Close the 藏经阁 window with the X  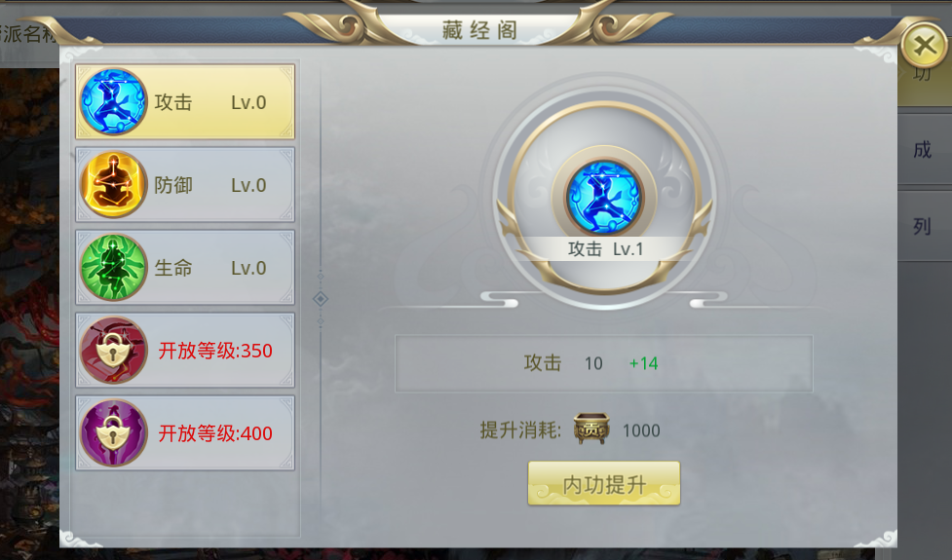tap(924, 45)
